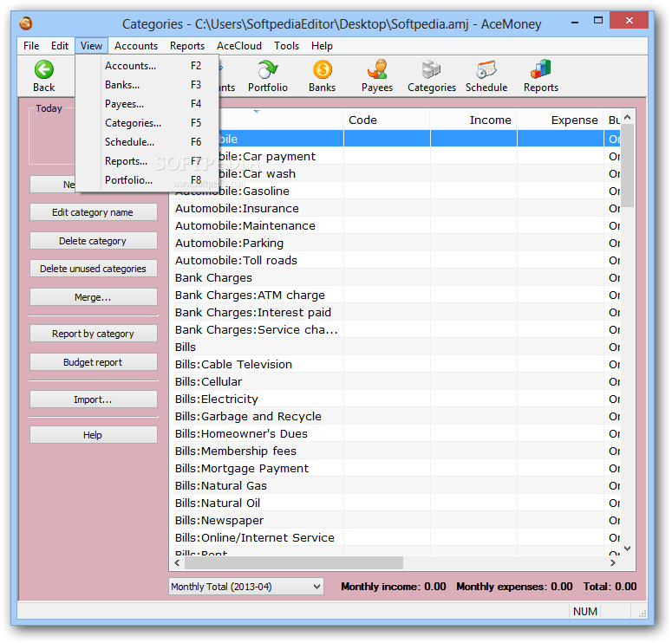Choose Schedule... F6 from View menu
Viewport: 672px width, 643px height.
click(x=147, y=142)
